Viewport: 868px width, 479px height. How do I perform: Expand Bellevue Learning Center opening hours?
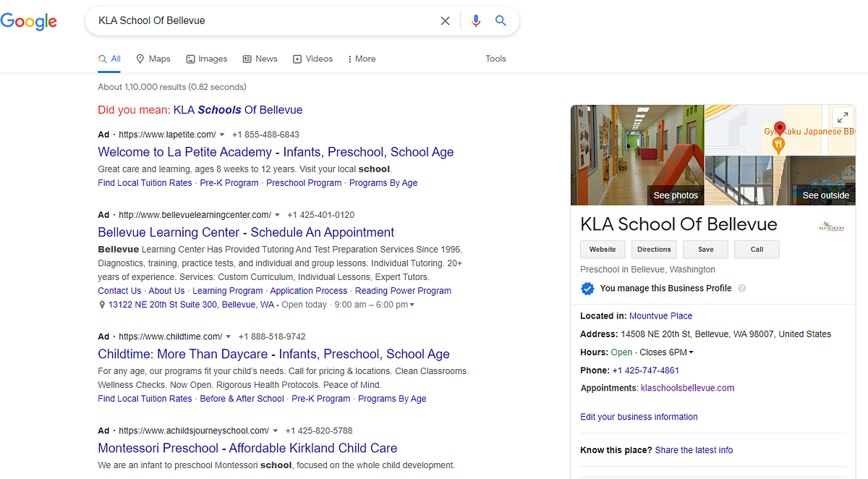[412, 305]
